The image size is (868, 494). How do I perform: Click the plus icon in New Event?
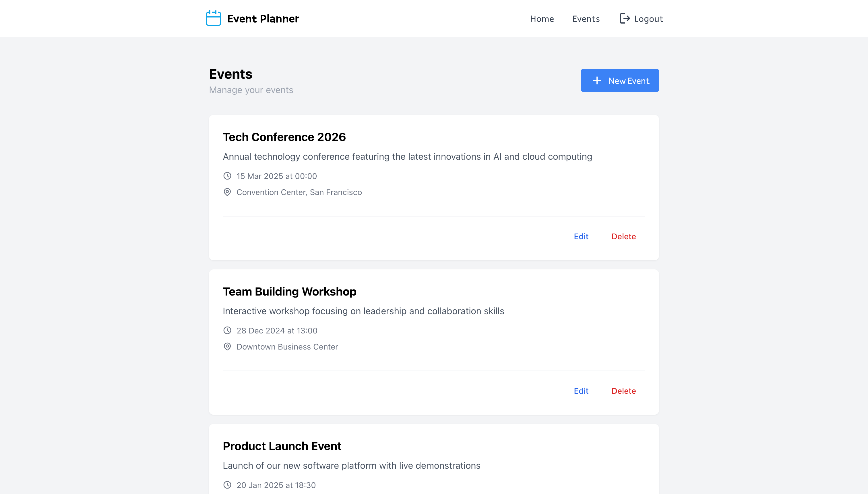tap(597, 80)
